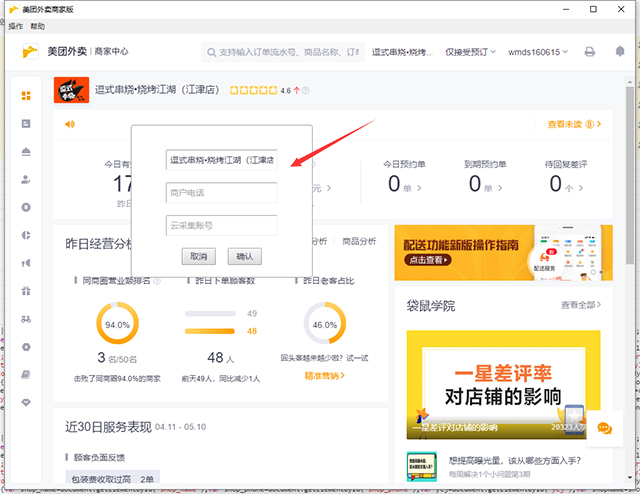Click 点击查看 on the delivery banner
This screenshot has height=494, width=640.
(428, 260)
